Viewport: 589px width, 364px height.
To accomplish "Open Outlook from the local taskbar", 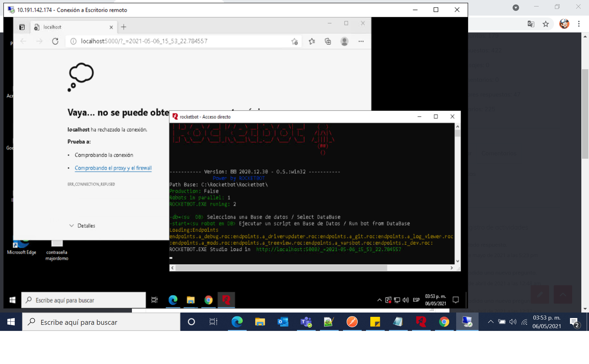I will (x=283, y=322).
